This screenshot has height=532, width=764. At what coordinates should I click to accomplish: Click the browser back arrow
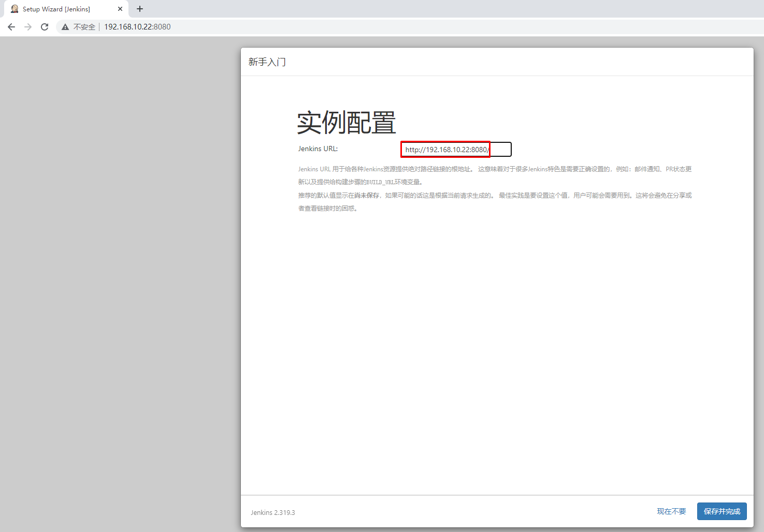pyautogui.click(x=11, y=27)
